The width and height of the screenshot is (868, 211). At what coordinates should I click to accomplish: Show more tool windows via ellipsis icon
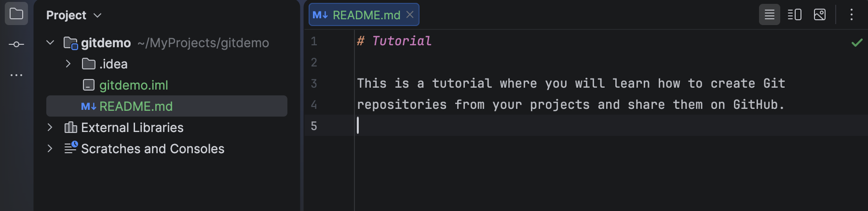coord(16,75)
